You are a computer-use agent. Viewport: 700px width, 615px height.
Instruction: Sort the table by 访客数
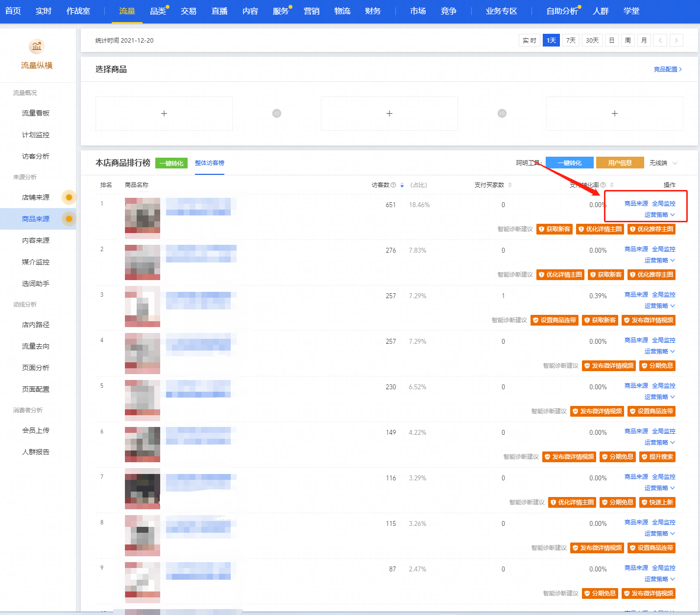pos(402,185)
